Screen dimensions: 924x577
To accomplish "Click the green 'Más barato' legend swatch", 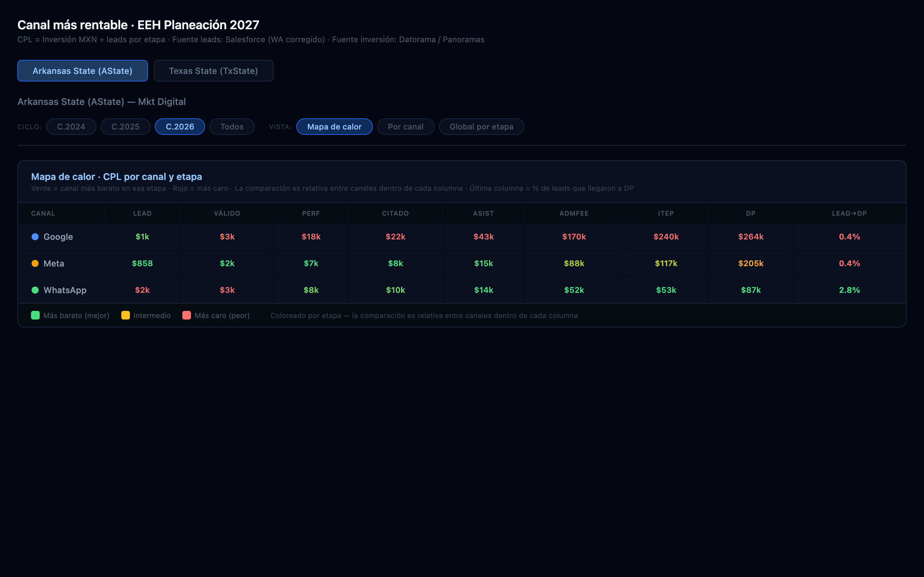I will [x=35, y=315].
